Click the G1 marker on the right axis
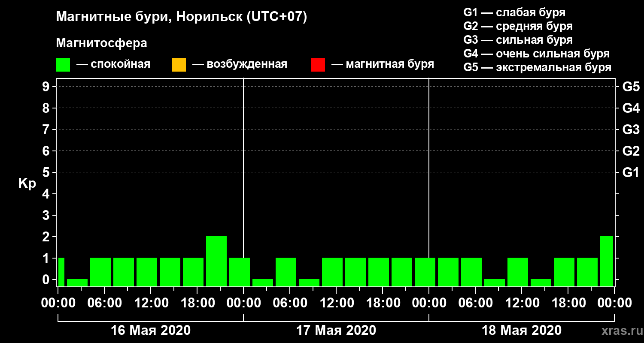 pyautogui.click(x=631, y=172)
